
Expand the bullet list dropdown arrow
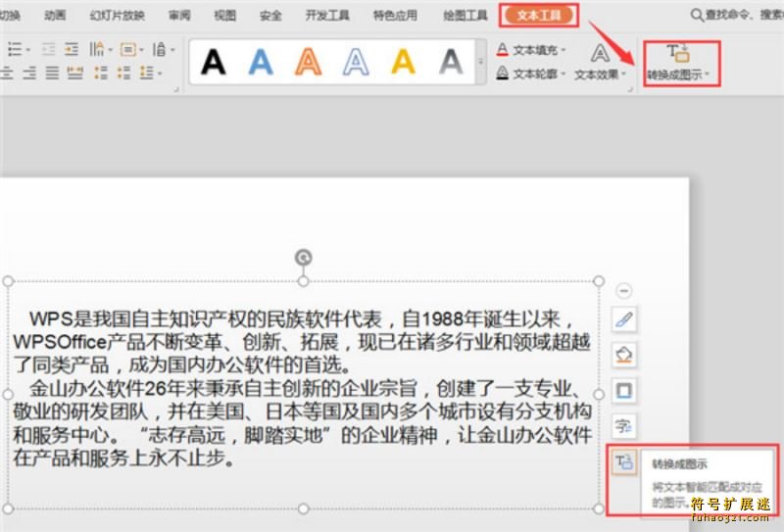28,50
